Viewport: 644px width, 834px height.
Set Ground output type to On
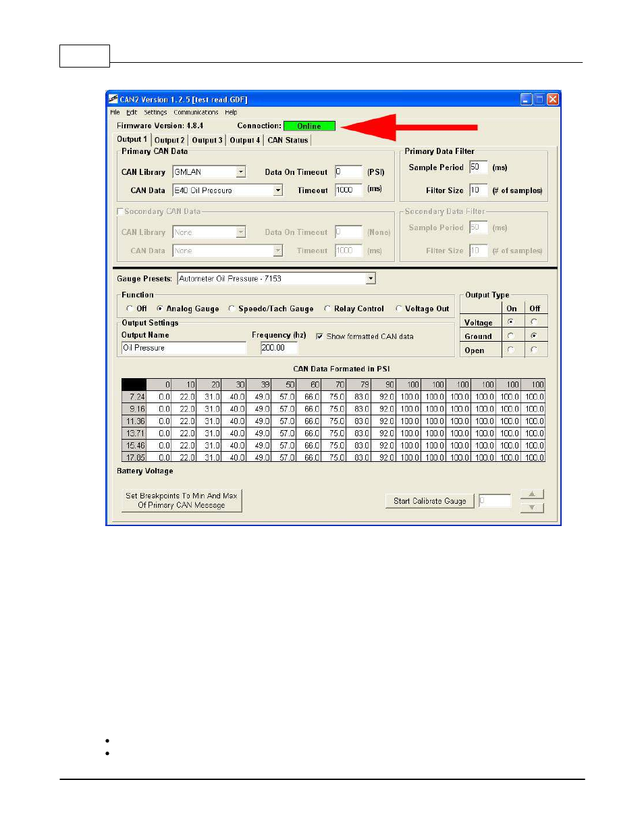click(x=511, y=336)
